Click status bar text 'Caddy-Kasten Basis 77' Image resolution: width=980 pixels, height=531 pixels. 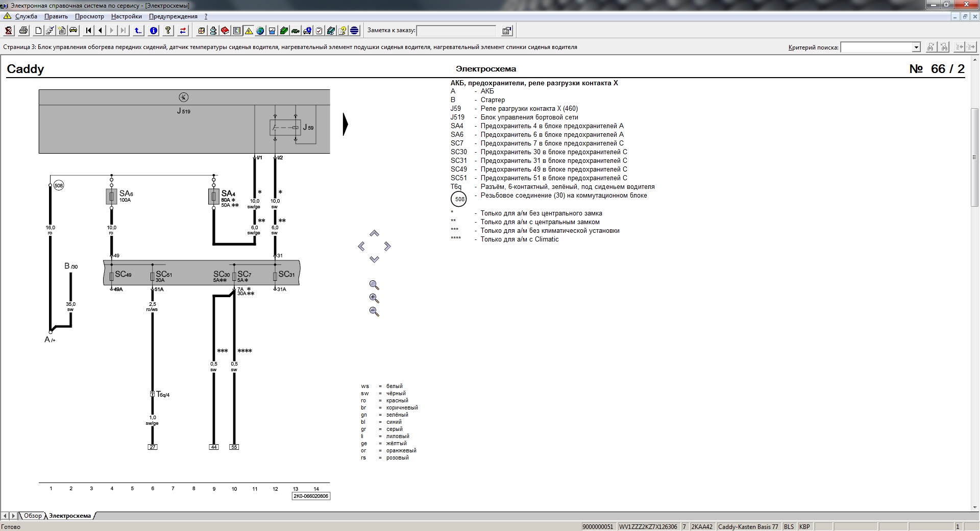(748, 527)
